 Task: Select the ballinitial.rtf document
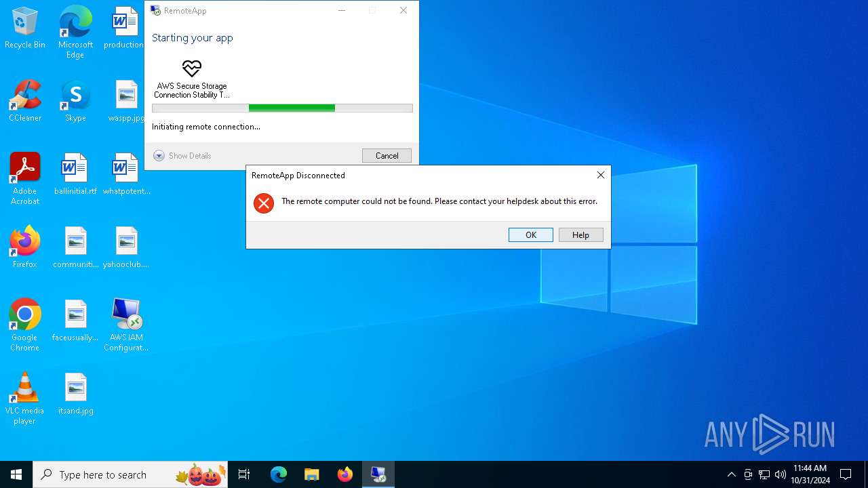click(x=75, y=175)
